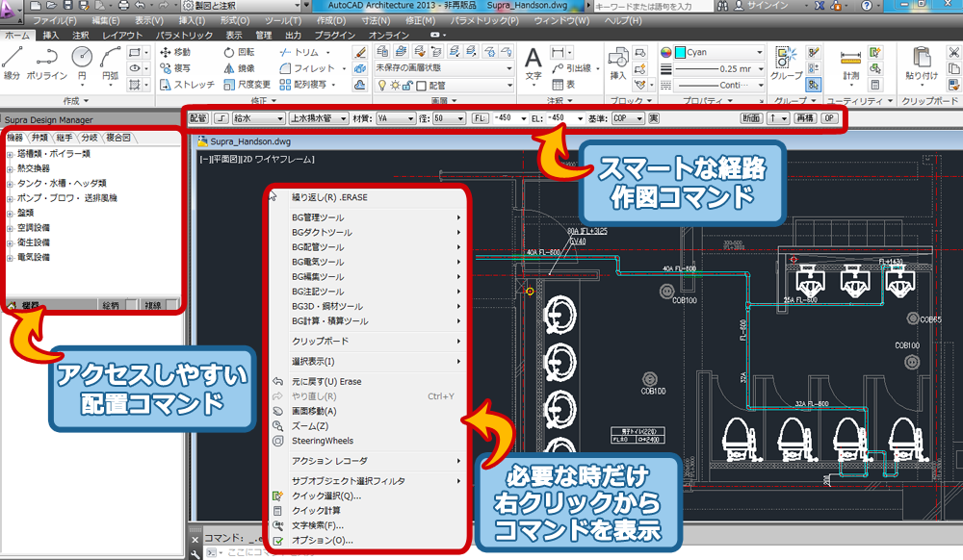Click the 断面 button on routing toolbar
The height and width of the screenshot is (560, 963).
pos(752,117)
